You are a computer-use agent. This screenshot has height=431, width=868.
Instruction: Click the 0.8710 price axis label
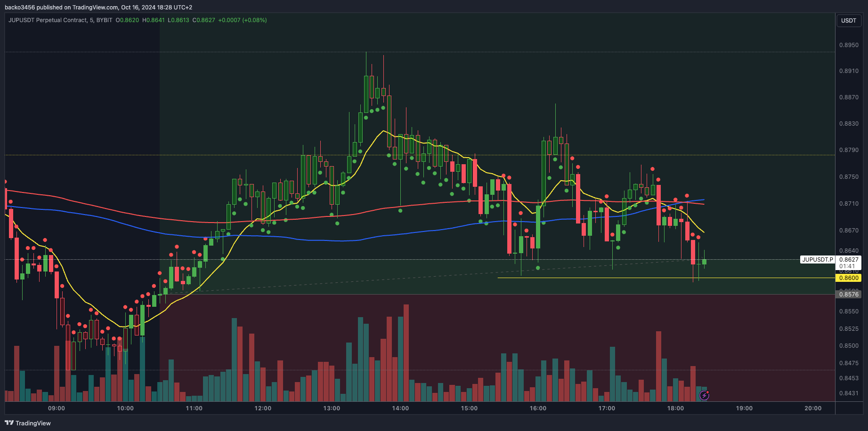point(849,204)
